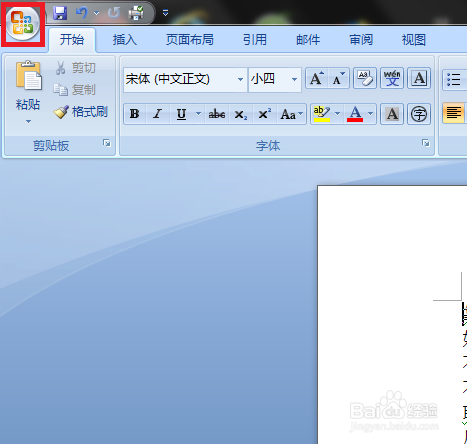Image resolution: width=467 pixels, height=444 pixels.
Task: Toggle Bold formatting
Action: click(x=135, y=114)
